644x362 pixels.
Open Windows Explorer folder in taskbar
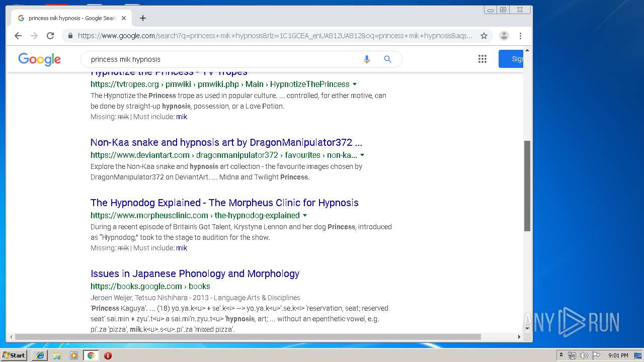click(x=57, y=355)
